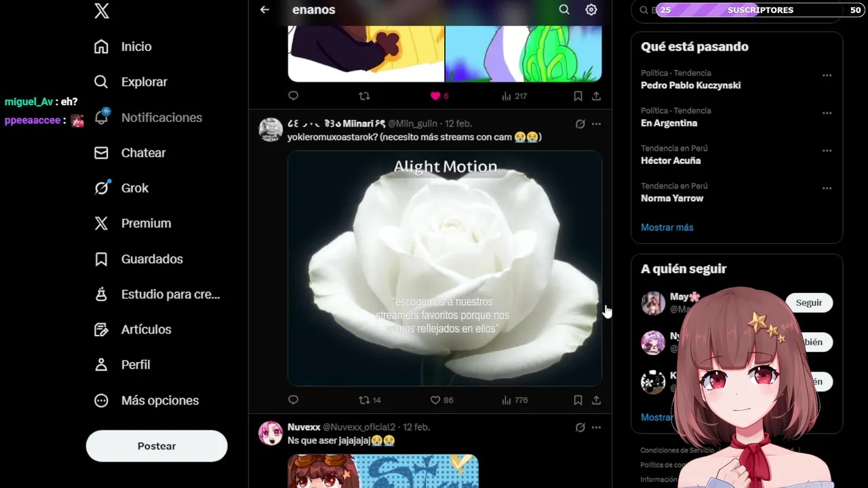Click the search icon in the header
The height and width of the screenshot is (488, 868).
(x=564, y=9)
